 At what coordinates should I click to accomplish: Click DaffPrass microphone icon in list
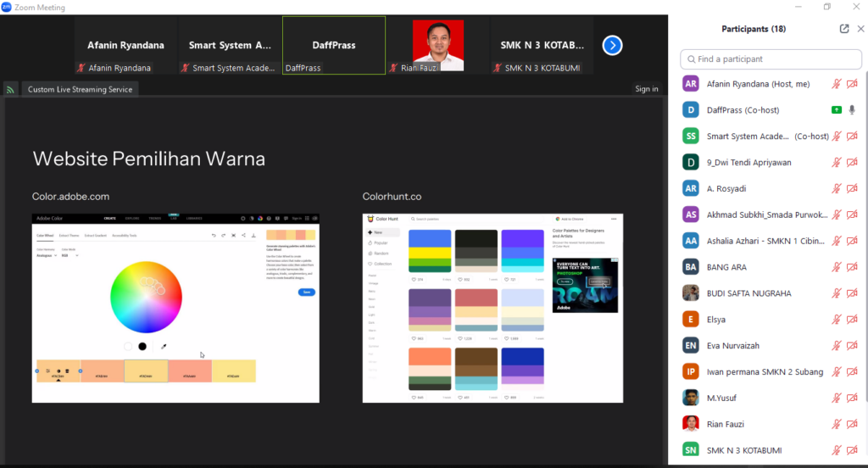tap(853, 110)
